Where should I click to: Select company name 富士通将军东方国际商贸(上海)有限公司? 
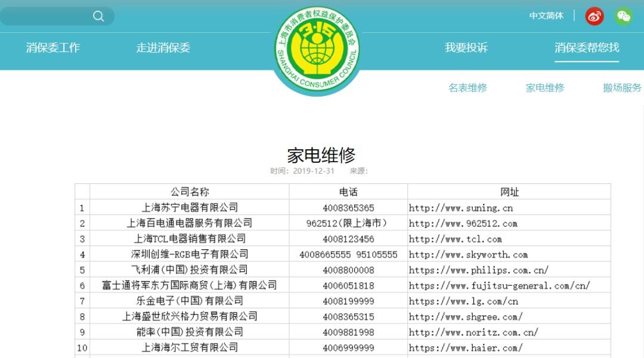tap(190, 285)
